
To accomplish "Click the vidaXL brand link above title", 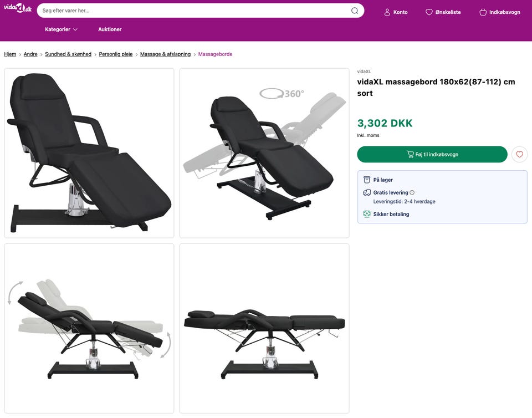I will pos(364,72).
